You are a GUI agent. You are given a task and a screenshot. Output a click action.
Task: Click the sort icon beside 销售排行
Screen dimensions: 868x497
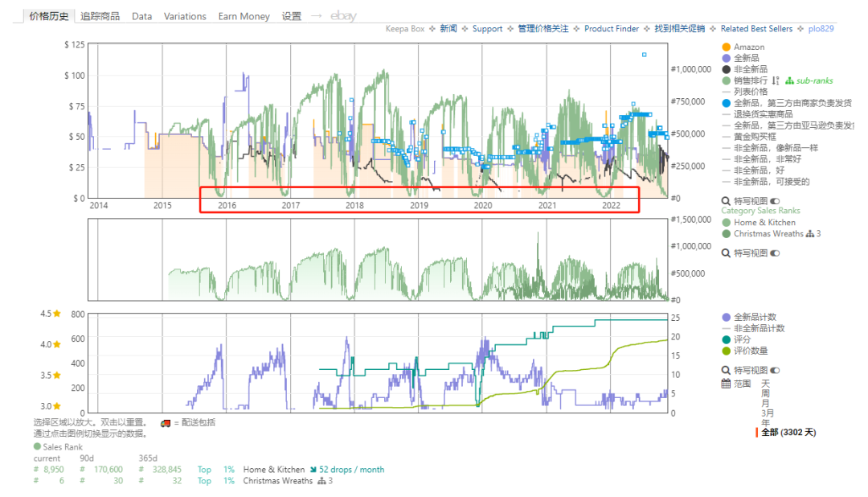click(x=776, y=80)
